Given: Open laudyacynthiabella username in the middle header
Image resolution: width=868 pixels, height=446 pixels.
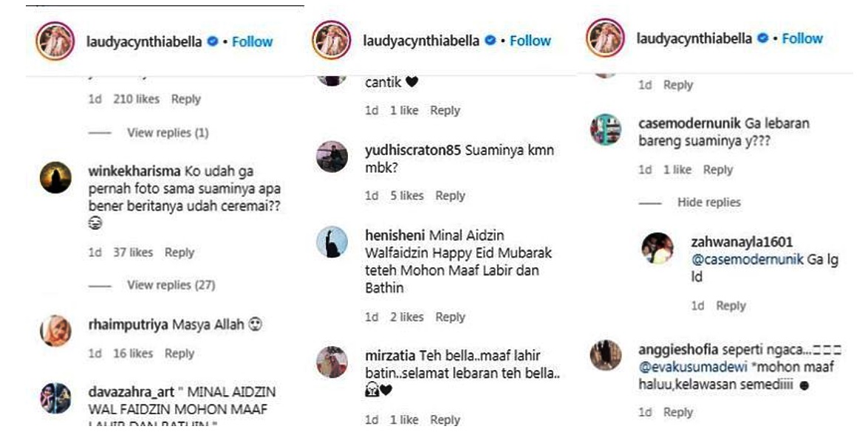Looking at the screenshot, I should tap(421, 41).
